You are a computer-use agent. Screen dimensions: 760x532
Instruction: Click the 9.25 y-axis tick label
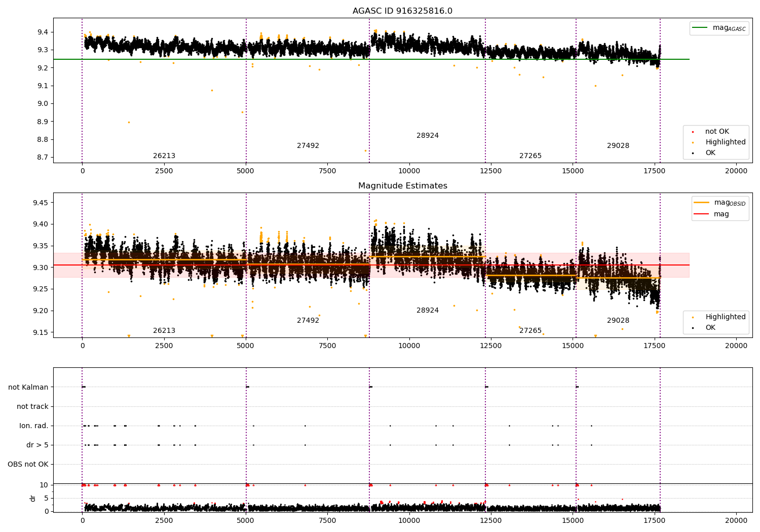pyautogui.click(x=40, y=289)
